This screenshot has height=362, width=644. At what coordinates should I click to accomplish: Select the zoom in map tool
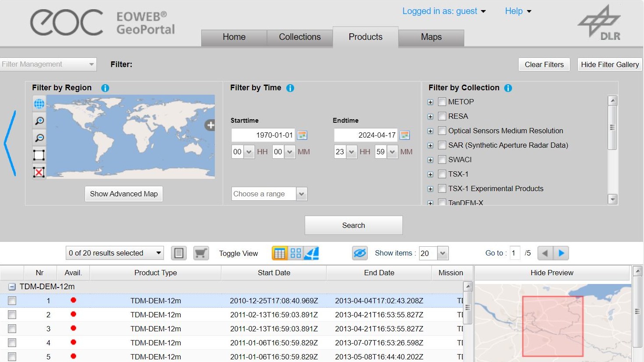coord(39,121)
